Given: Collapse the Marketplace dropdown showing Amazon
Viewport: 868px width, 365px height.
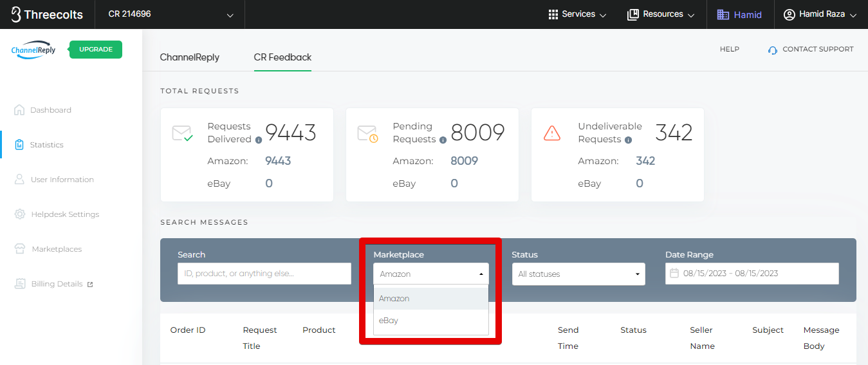Looking at the screenshot, I should (431, 274).
